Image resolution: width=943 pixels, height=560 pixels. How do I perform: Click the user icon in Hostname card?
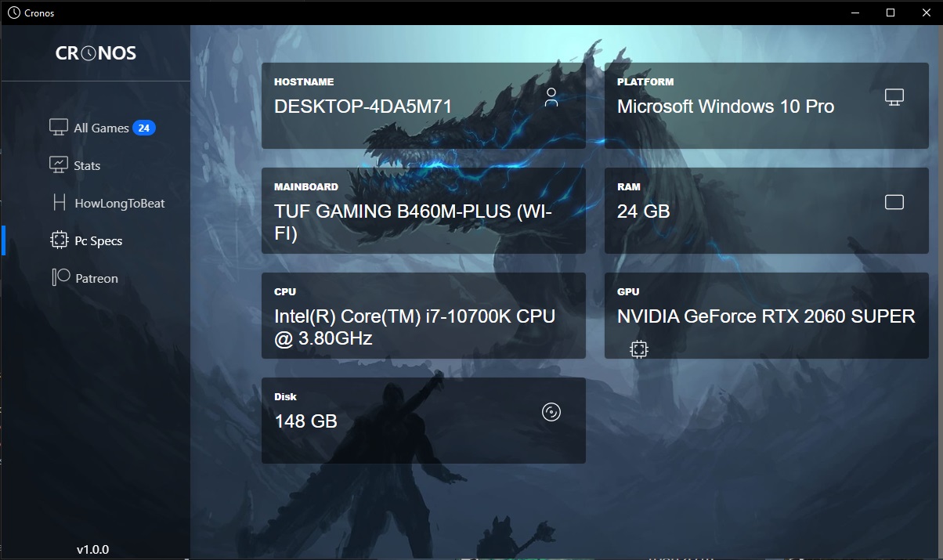pos(551,97)
